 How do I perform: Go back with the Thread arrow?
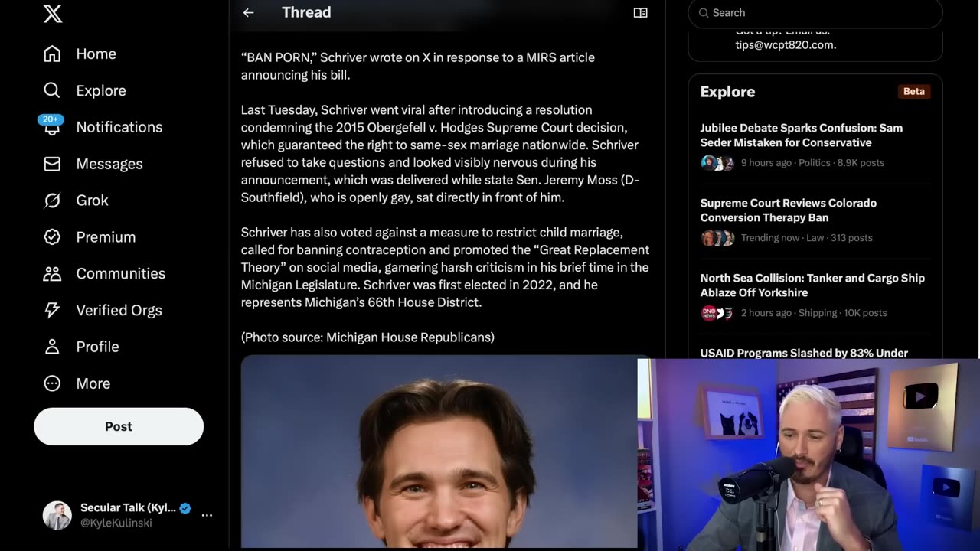248,12
